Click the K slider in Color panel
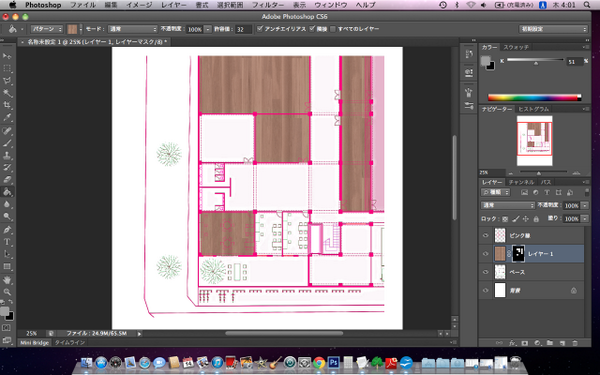Image resolution: width=600 pixels, height=375 pixels. [x=535, y=60]
